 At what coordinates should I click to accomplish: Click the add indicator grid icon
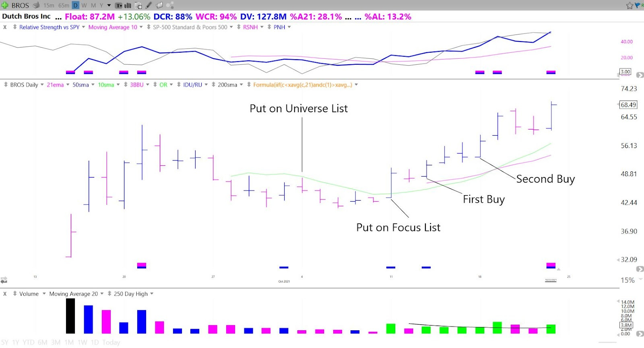point(138,6)
